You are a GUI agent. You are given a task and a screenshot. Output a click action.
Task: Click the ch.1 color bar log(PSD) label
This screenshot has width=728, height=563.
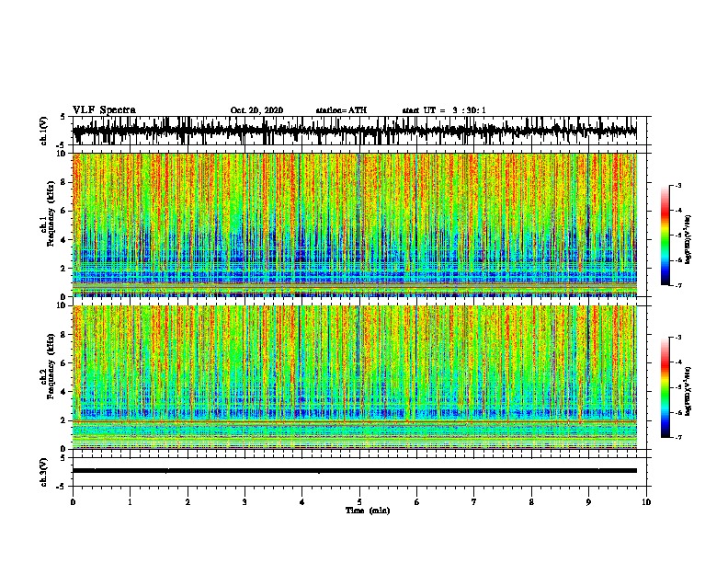pyautogui.click(x=688, y=239)
